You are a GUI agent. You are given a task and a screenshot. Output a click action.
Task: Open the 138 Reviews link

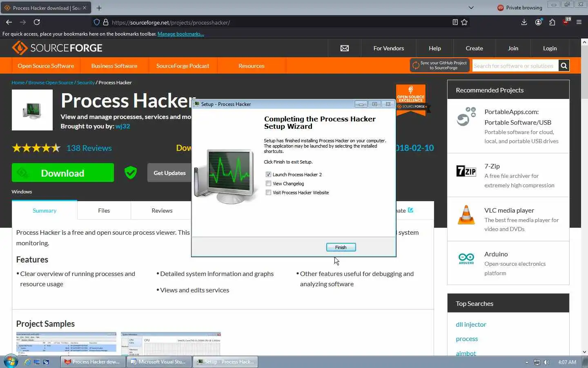[x=89, y=148]
